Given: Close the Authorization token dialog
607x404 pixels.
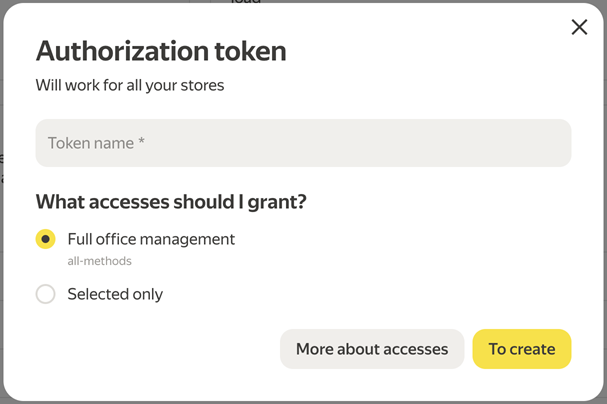Looking at the screenshot, I should click(579, 27).
